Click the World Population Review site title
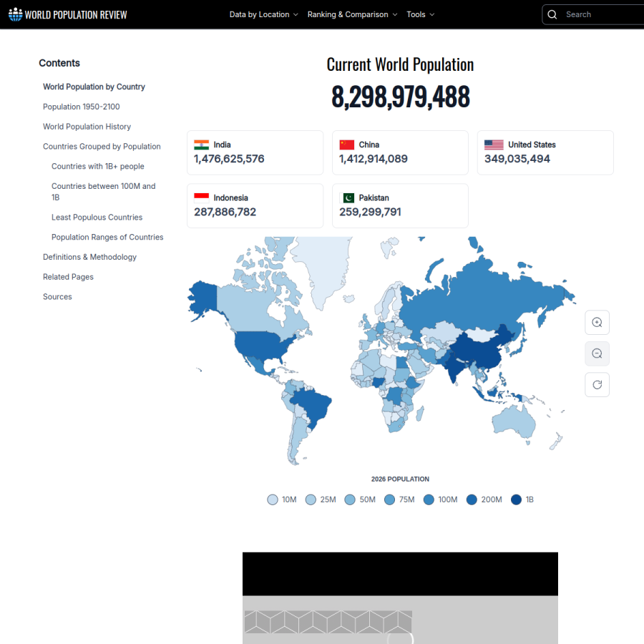Viewport: 644px width, 644px height. point(76,15)
